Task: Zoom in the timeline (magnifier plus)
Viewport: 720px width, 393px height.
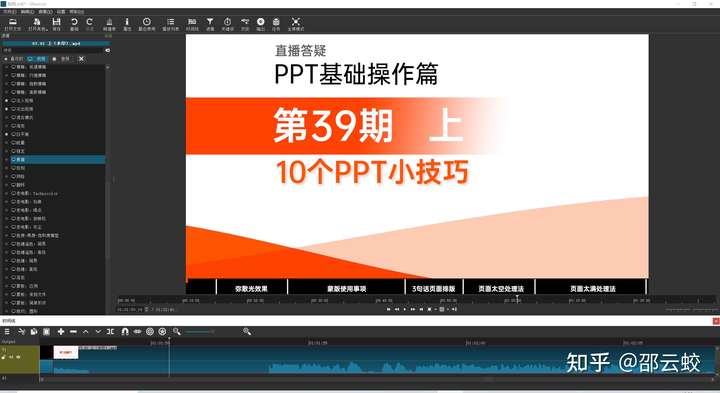Action: coord(247,331)
